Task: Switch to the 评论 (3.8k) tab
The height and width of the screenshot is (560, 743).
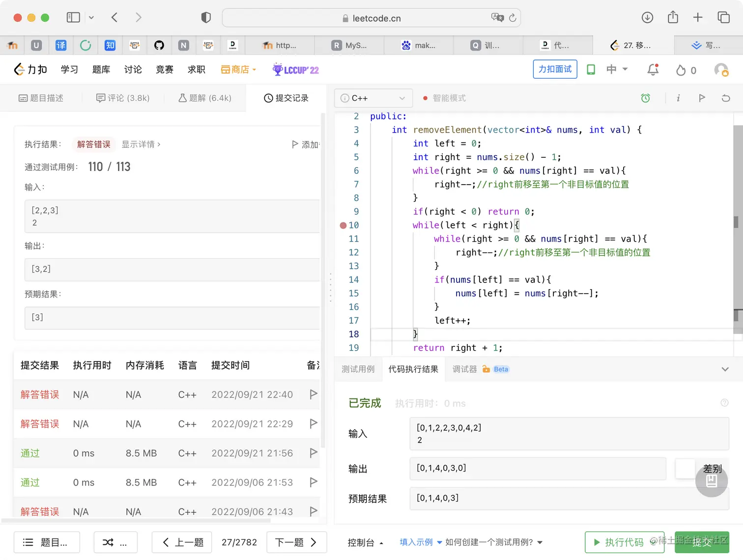Action: click(x=123, y=98)
